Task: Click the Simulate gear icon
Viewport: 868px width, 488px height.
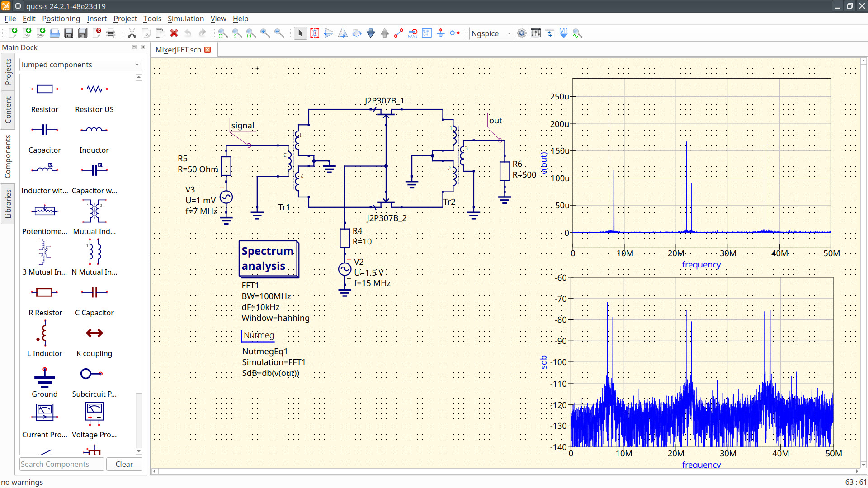Action: [x=522, y=33]
